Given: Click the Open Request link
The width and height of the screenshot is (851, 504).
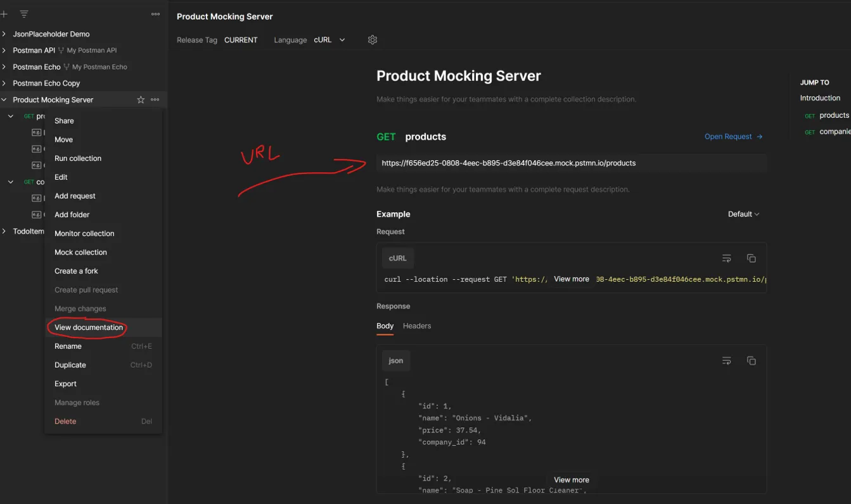Looking at the screenshot, I should (733, 137).
